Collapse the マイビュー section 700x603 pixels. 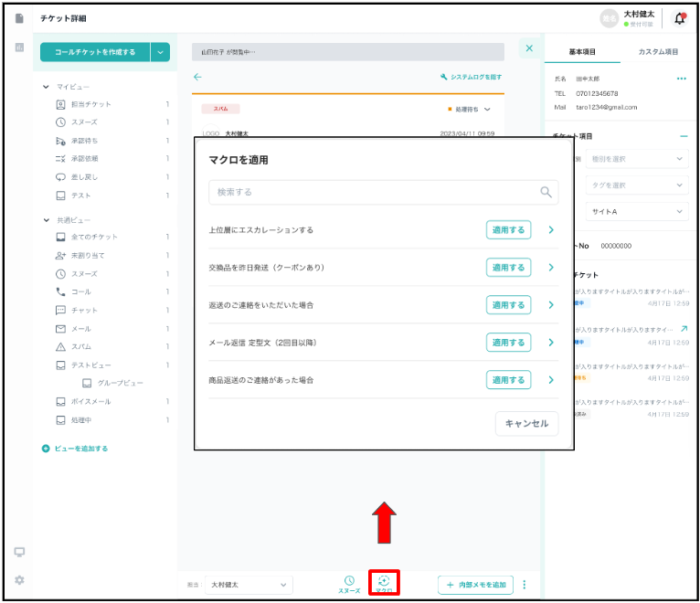coord(47,86)
